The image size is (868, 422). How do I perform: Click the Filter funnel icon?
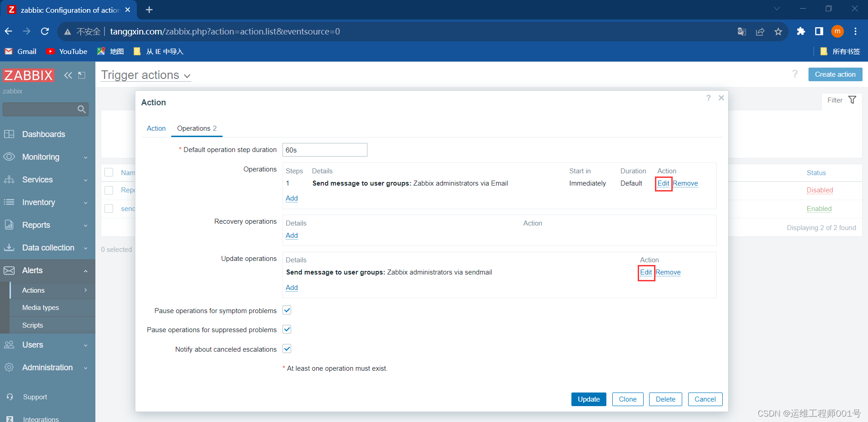(853, 100)
